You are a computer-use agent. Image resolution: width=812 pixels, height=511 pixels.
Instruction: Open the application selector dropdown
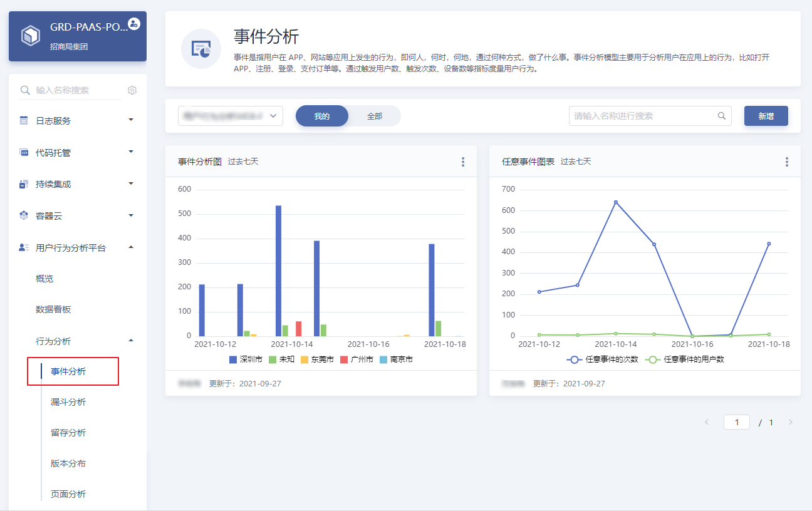tap(231, 116)
